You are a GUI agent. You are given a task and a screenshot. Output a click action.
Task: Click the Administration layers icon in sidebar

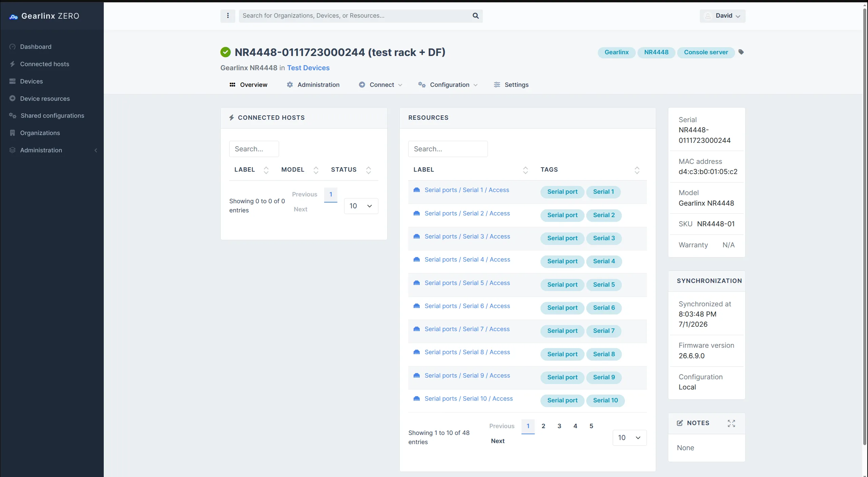coord(13,150)
